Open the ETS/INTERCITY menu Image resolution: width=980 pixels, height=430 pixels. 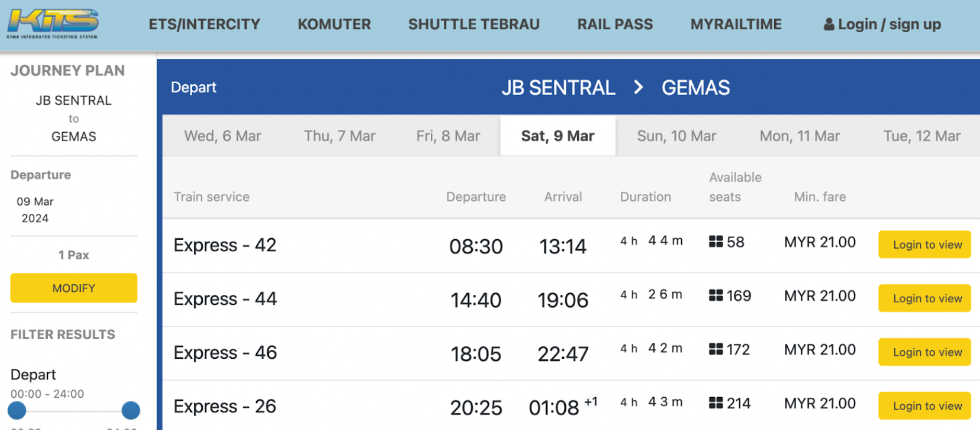pos(204,24)
